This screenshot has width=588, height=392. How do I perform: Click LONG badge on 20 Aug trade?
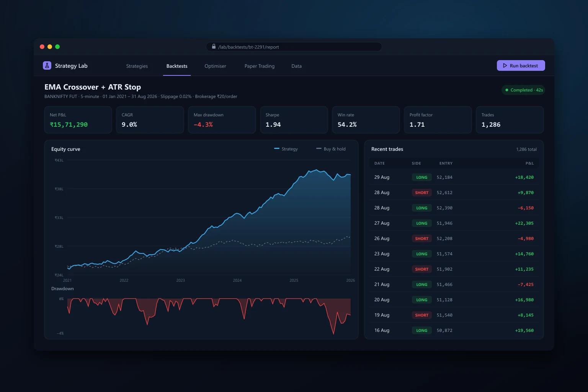[422, 300]
